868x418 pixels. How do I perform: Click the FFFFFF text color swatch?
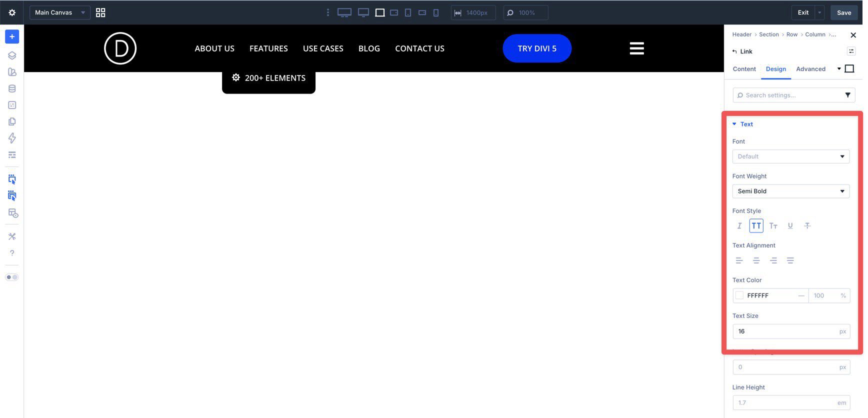739,295
